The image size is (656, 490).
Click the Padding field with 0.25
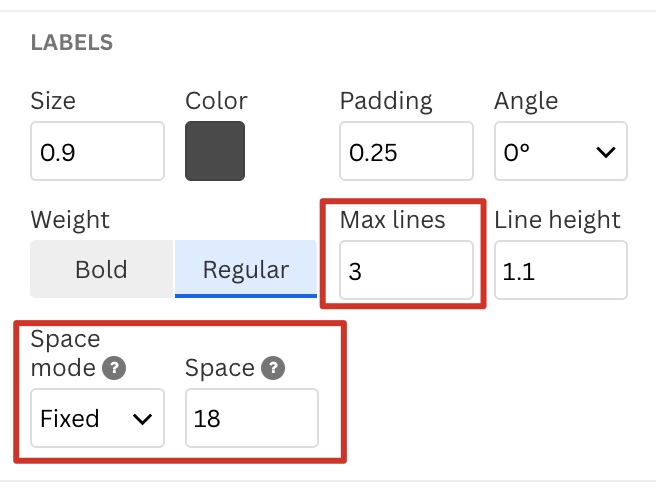click(406, 151)
